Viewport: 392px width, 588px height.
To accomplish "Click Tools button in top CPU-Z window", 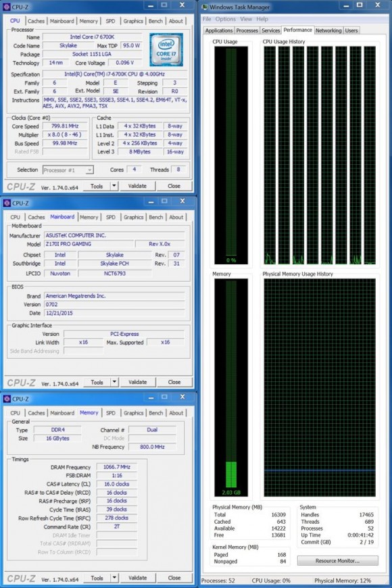I will point(97,186).
